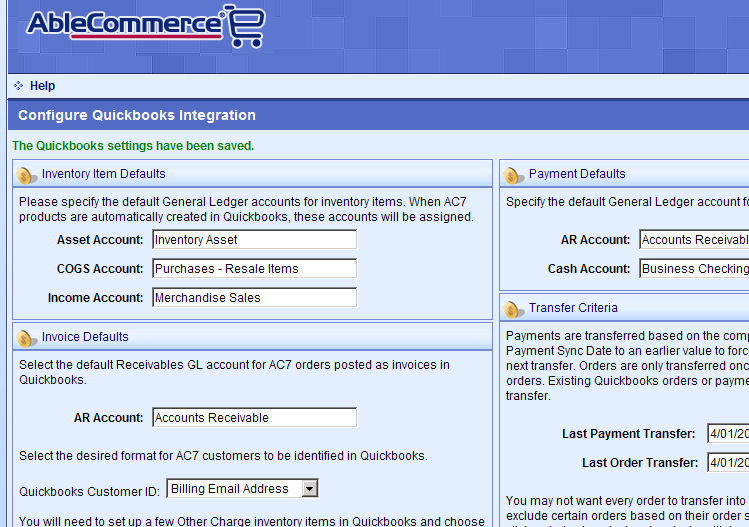Click the Help menu icon
Viewport: 749px width, 527px height.
click(19, 86)
